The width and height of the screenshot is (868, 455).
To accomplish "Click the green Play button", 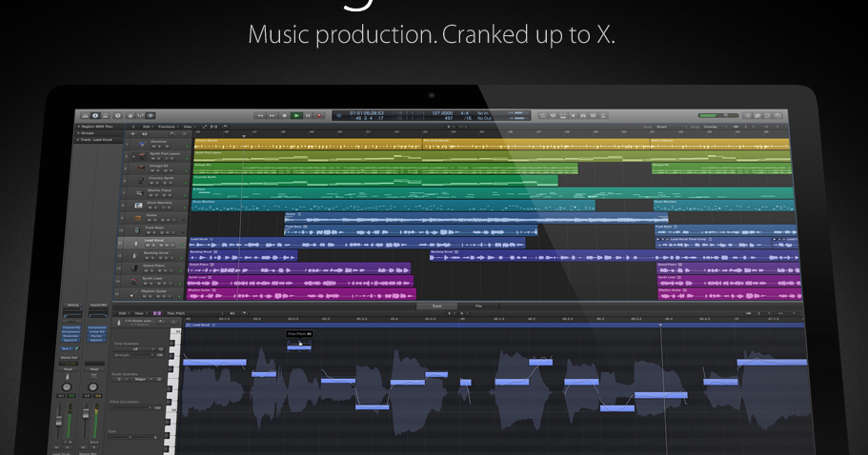I will click(296, 115).
